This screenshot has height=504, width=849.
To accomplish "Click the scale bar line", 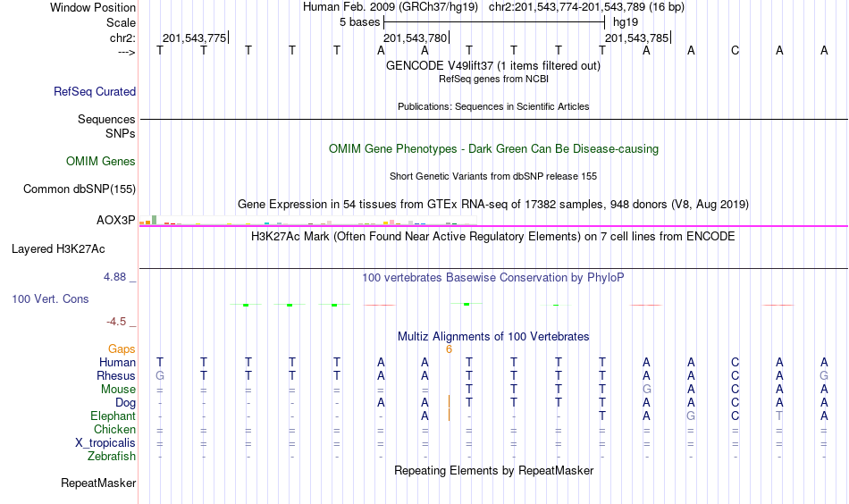I will coord(494,22).
